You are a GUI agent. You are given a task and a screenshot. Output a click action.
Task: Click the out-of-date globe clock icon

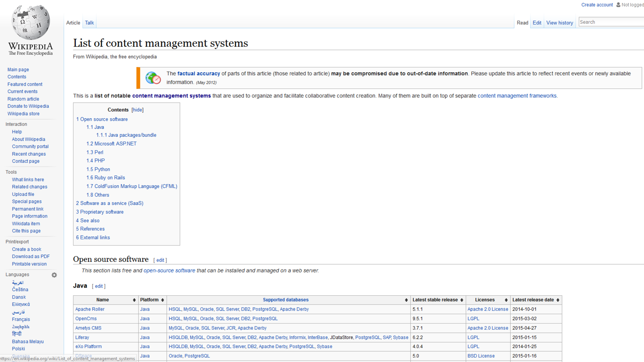[x=153, y=78]
